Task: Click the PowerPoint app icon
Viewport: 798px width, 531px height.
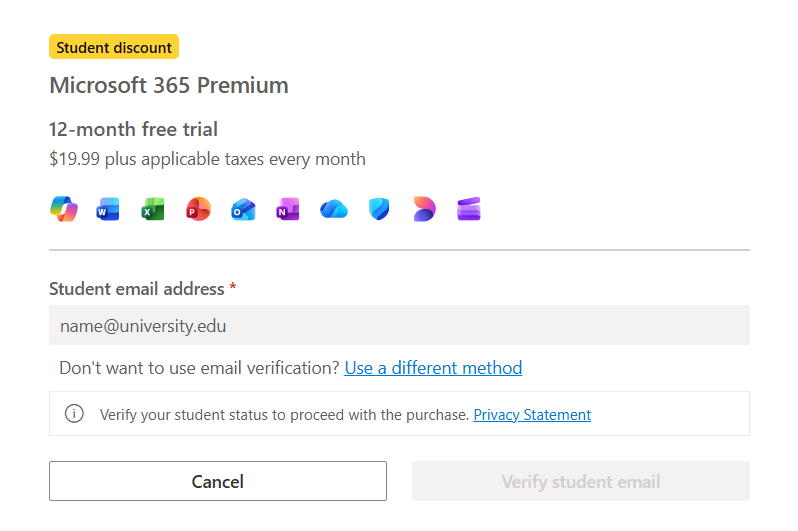Action: tap(198, 210)
